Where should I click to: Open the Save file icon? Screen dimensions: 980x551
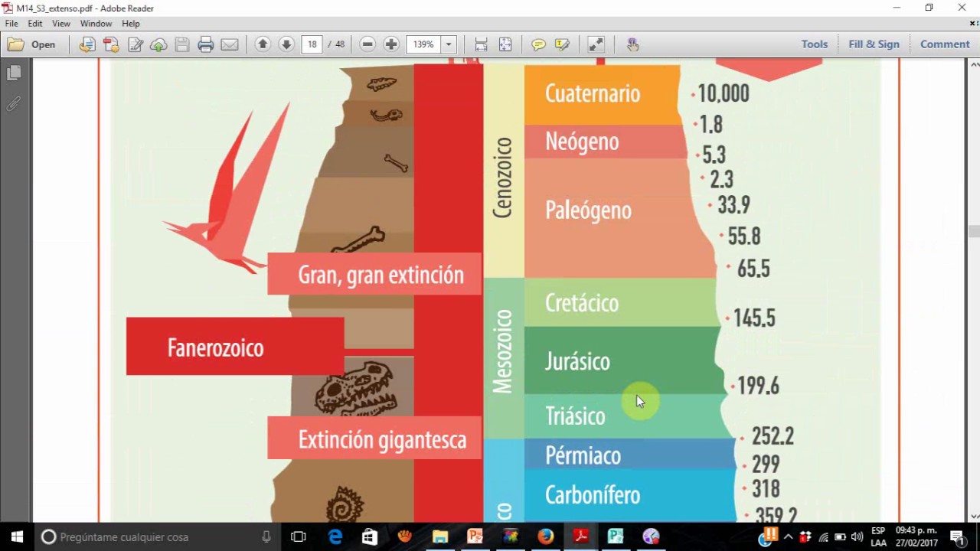[182, 44]
